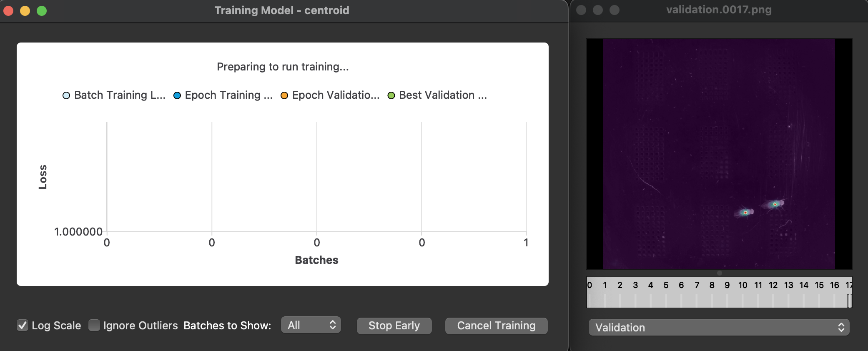Toggle the Epoch Validation legend marker
The height and width of the screenshot is (351, 868).
[x=284, y=95]
